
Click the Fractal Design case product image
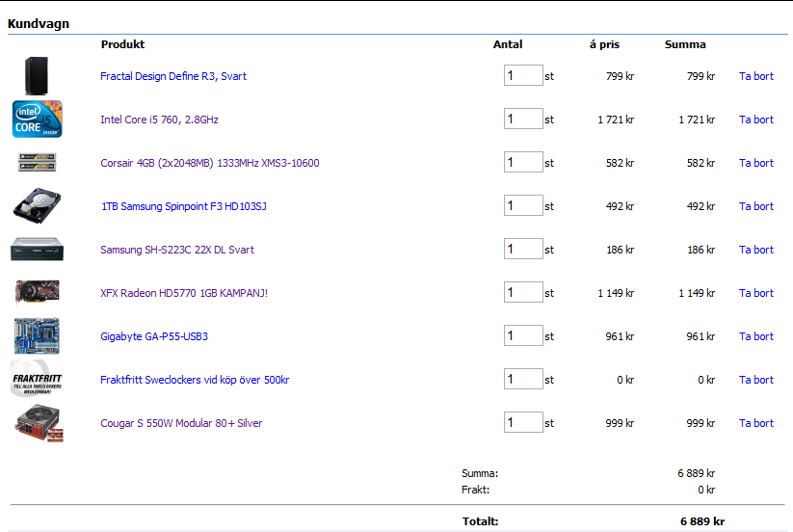click(x=37, y=75)
